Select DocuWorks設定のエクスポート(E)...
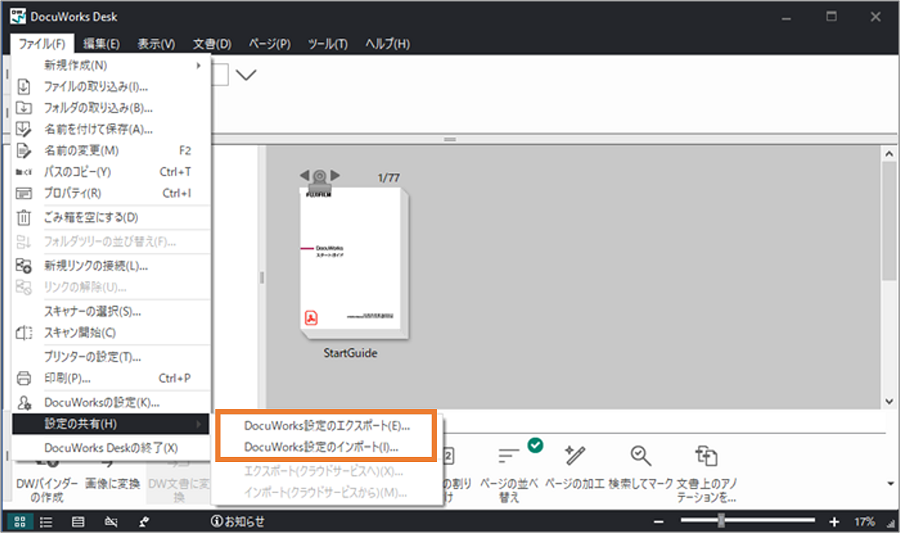The width and height of the screenshot is (900, 533). point(327,426)
